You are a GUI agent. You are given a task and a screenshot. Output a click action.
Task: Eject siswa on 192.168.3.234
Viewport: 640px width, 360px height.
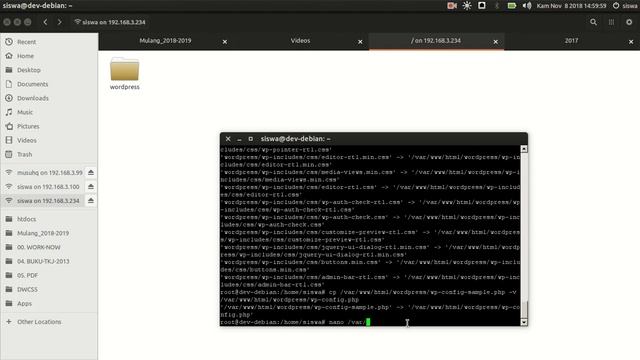[91, 201]
